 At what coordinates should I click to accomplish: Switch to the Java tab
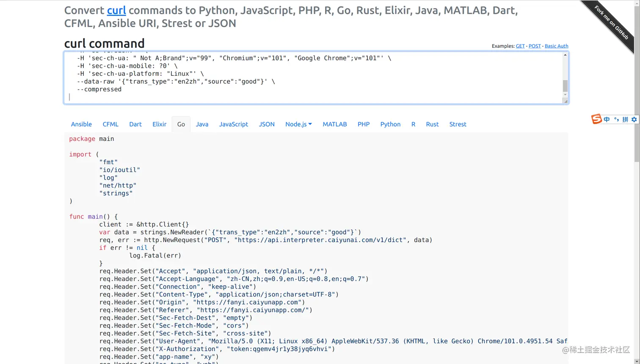pos(202,124)
